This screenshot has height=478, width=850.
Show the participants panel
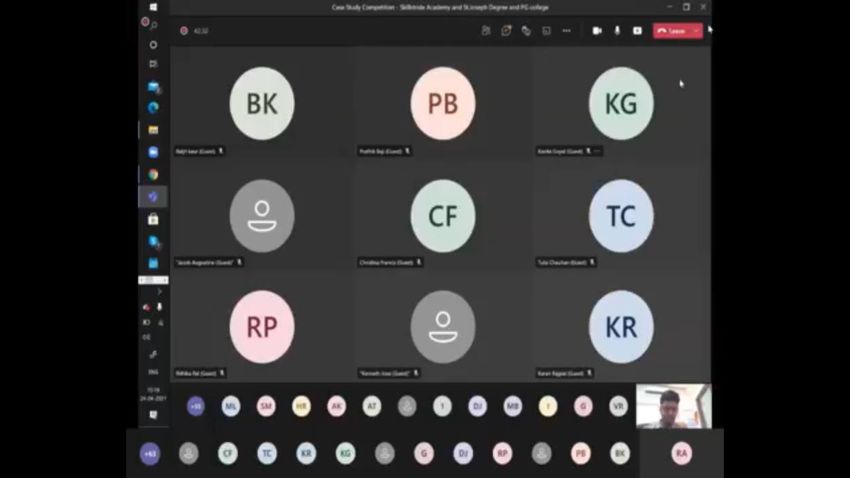click(x=486, y=31)
